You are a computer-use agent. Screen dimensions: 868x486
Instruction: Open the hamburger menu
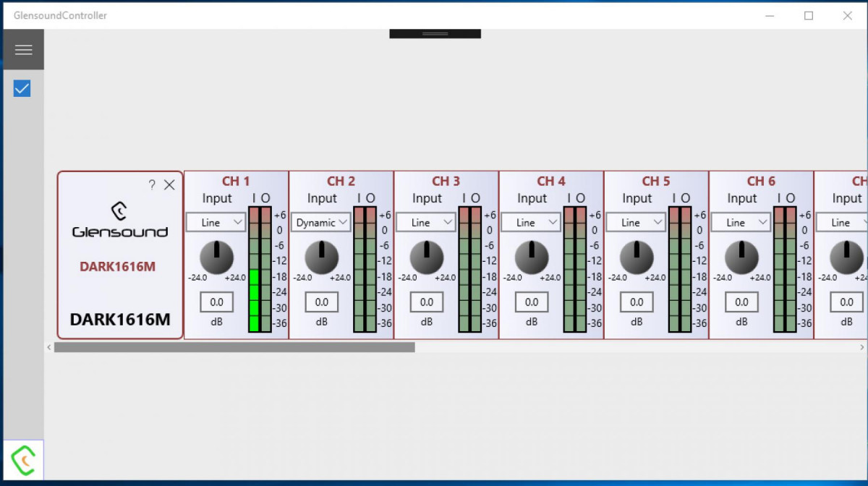[x=23, y=50]
